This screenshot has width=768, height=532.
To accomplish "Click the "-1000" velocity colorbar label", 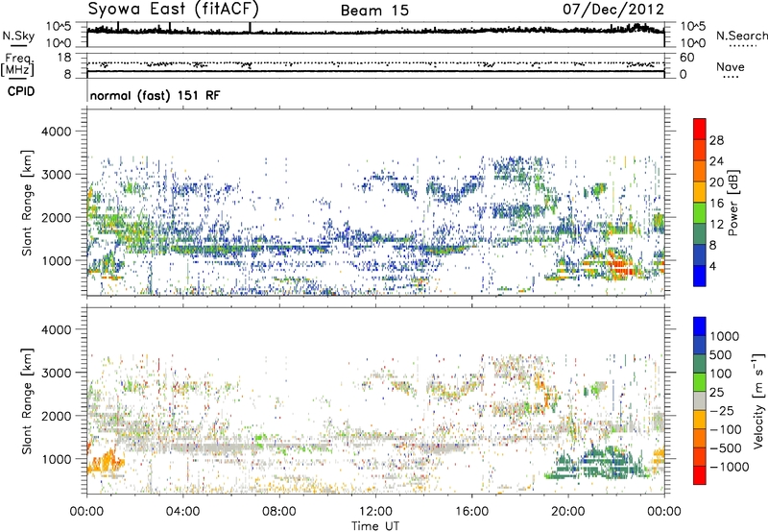I will [x=729, y=467].
